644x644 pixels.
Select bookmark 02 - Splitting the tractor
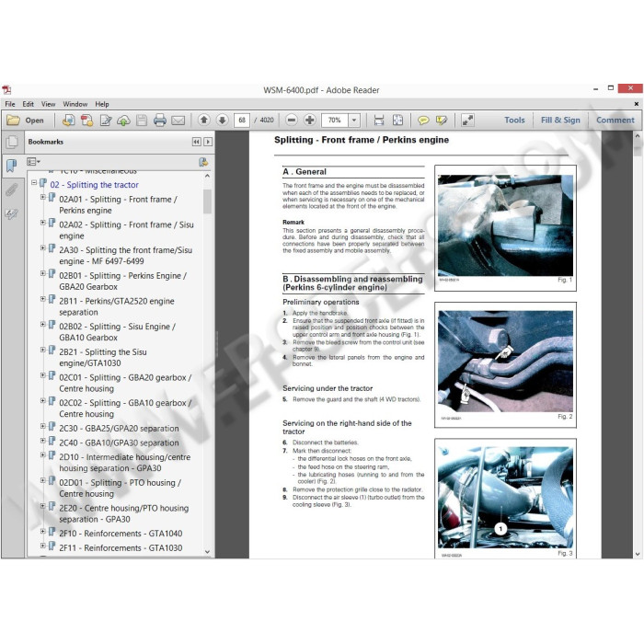[x=94, y=185]
